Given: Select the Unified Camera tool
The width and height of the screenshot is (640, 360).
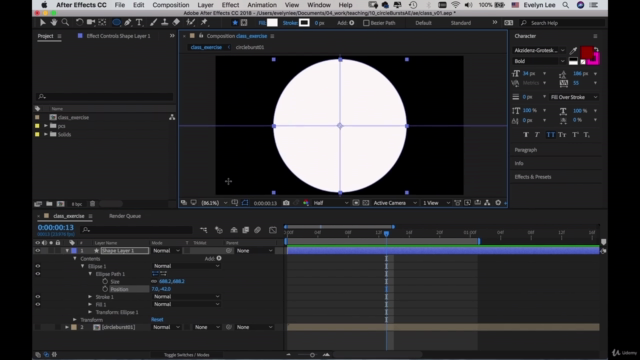Looking at the screenshot, I should [x=91, y=23].
